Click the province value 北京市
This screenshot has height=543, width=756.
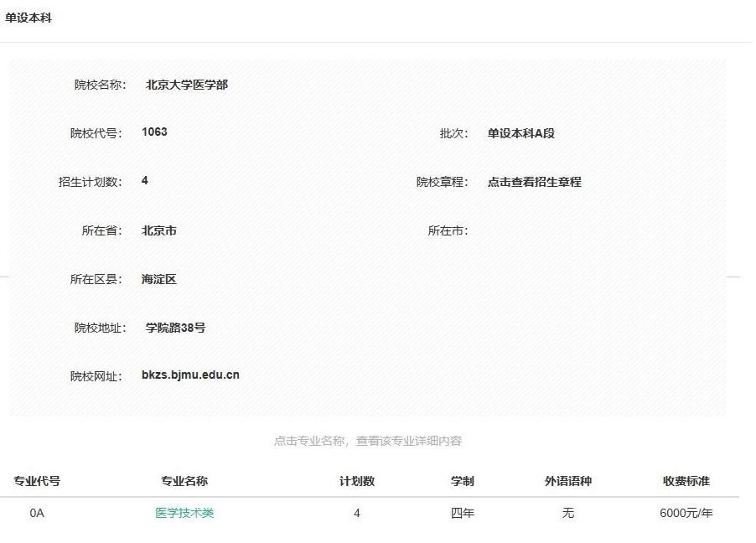159,230
